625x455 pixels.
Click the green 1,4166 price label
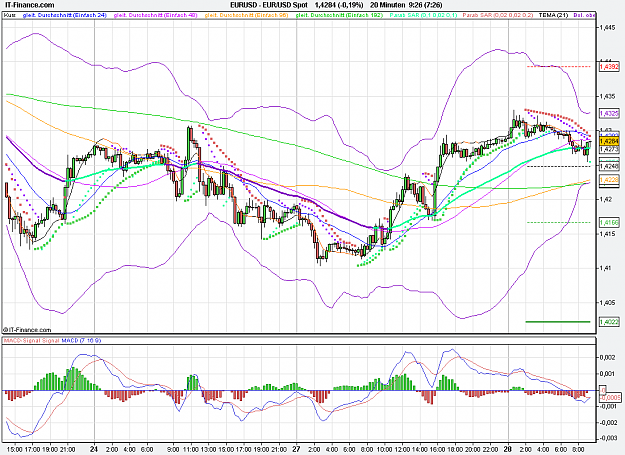pos(609,222)
